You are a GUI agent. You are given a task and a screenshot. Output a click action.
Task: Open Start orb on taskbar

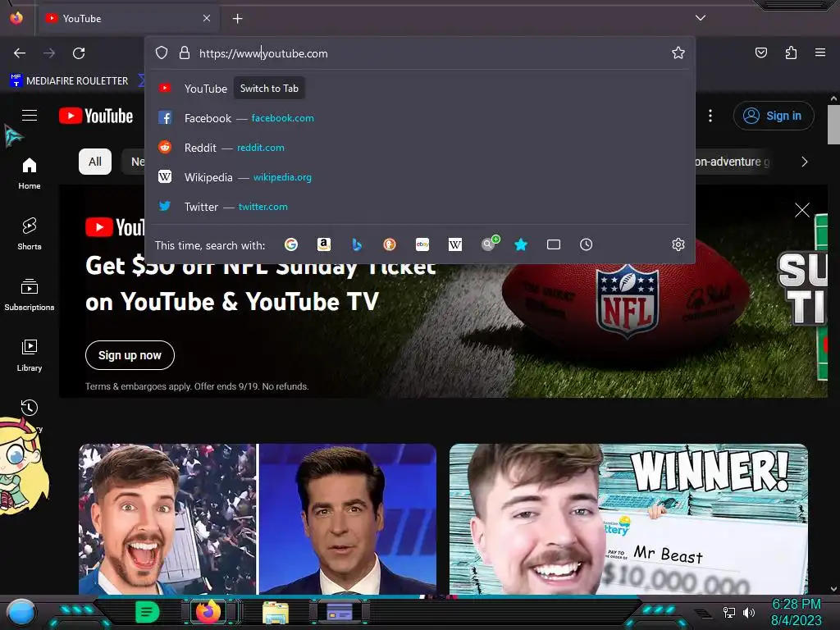click(21, 612)
